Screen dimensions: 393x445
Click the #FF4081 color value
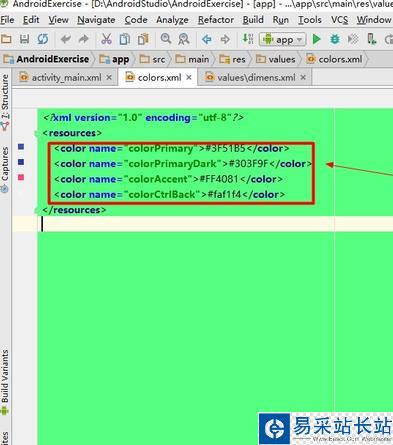point(218,179)
